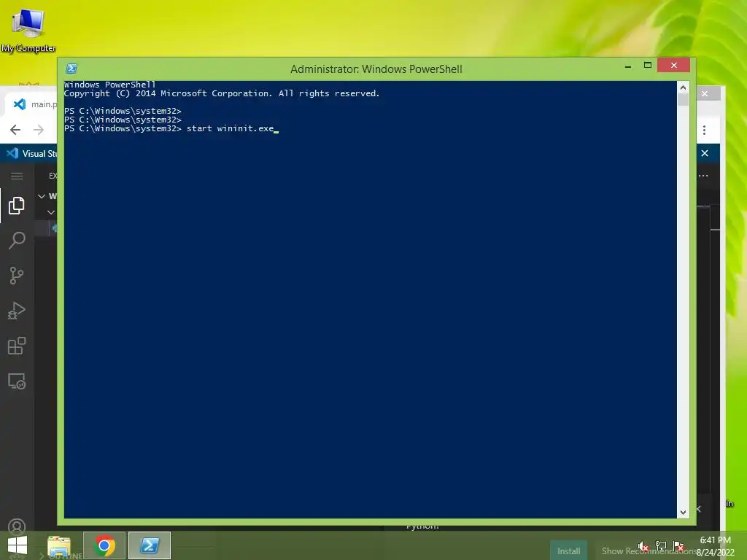Open VS Code hamburger menu
Viewport: 747px width, 560px height.
click(17, 176)
